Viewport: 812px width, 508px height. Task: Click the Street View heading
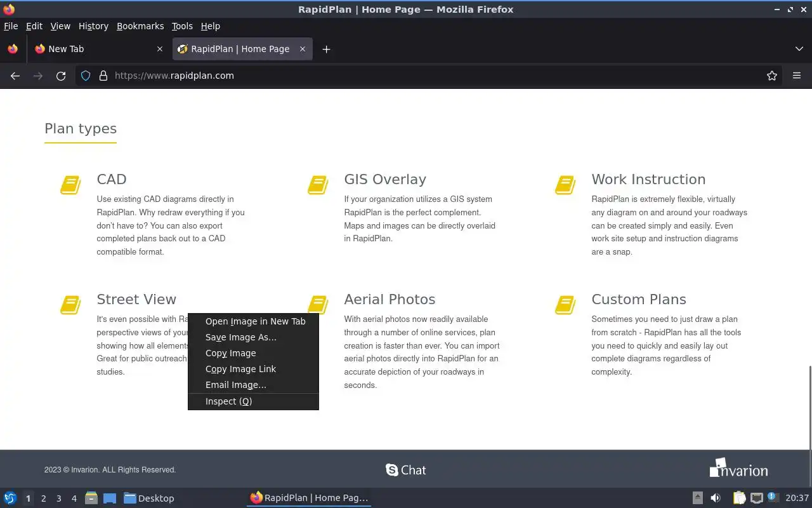tap(136, 299)
